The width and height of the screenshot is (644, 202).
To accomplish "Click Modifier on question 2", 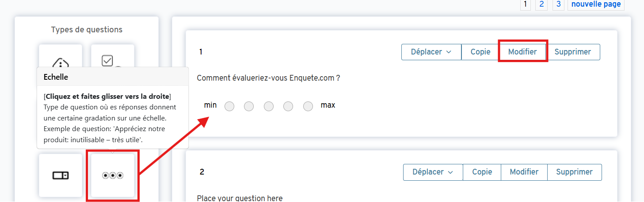I will 524,172.
